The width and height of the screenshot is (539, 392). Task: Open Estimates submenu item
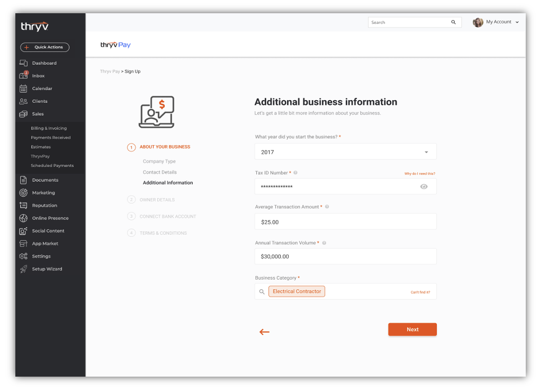point(41,147)
